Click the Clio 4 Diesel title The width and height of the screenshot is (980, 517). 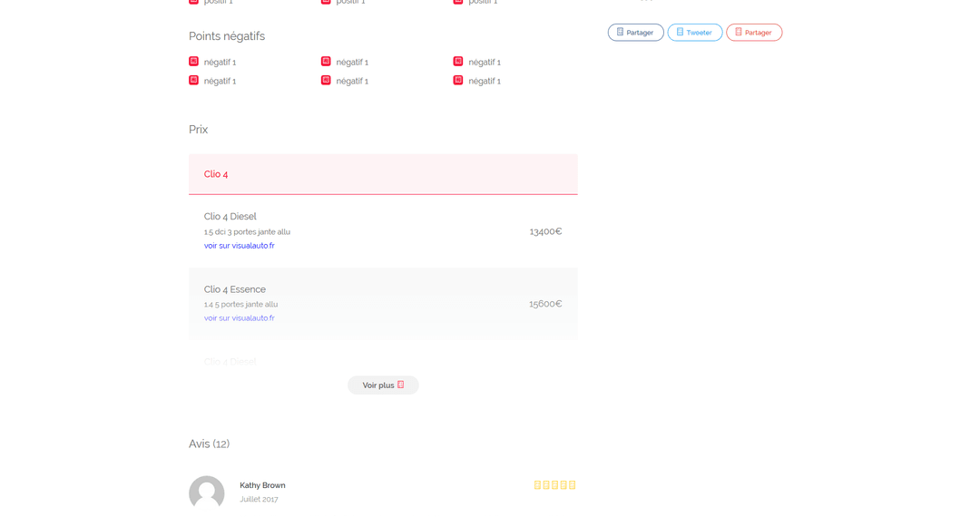coord(230,217)
